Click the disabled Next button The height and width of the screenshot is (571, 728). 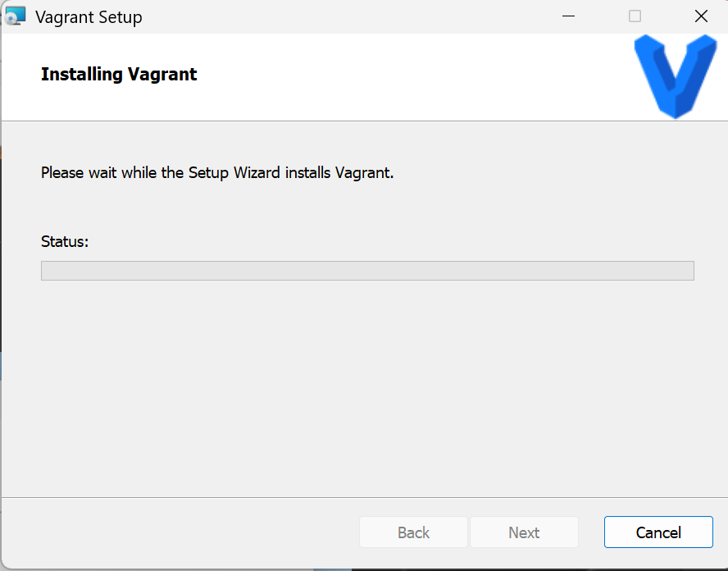(524, 532)
